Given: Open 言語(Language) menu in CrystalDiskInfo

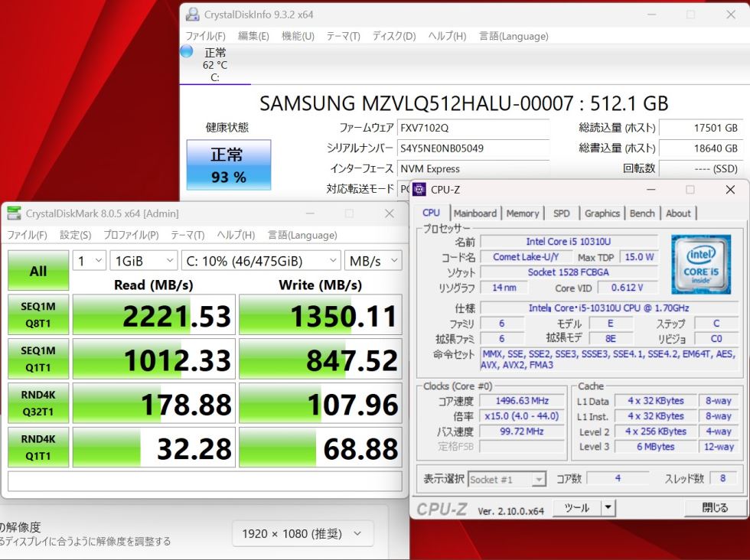Looking at the screenshot, I should point(514,37).
